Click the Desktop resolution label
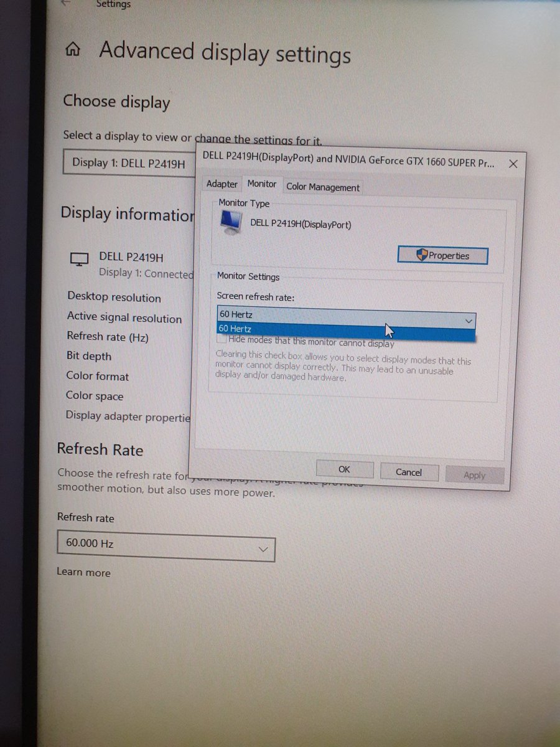The height and width of the screenshot is (747, 560). pyautogui.click(x=114, y=297)
